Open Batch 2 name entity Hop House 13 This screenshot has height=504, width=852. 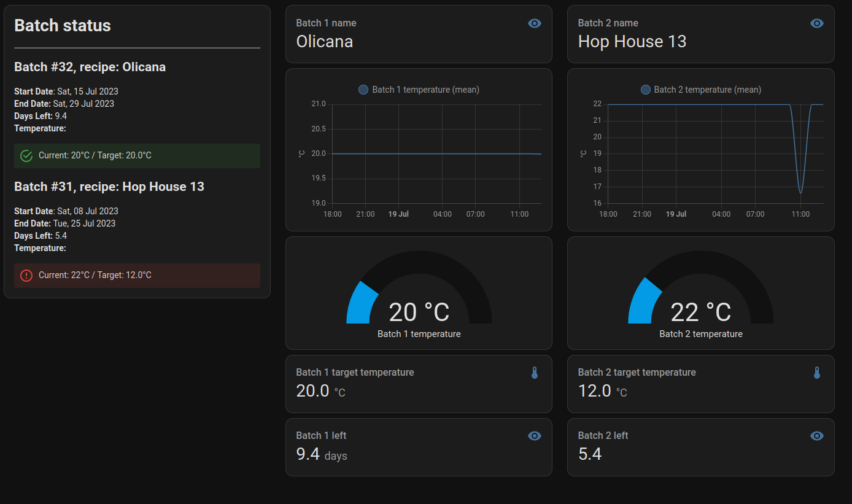700,34
